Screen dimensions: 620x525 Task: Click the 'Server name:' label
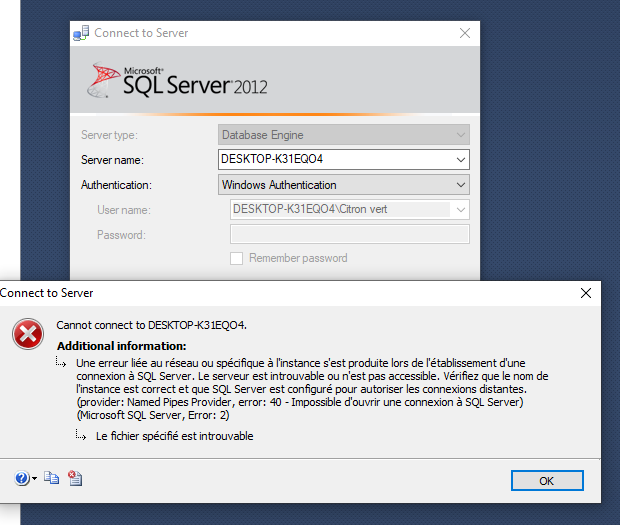coord(112,160)
